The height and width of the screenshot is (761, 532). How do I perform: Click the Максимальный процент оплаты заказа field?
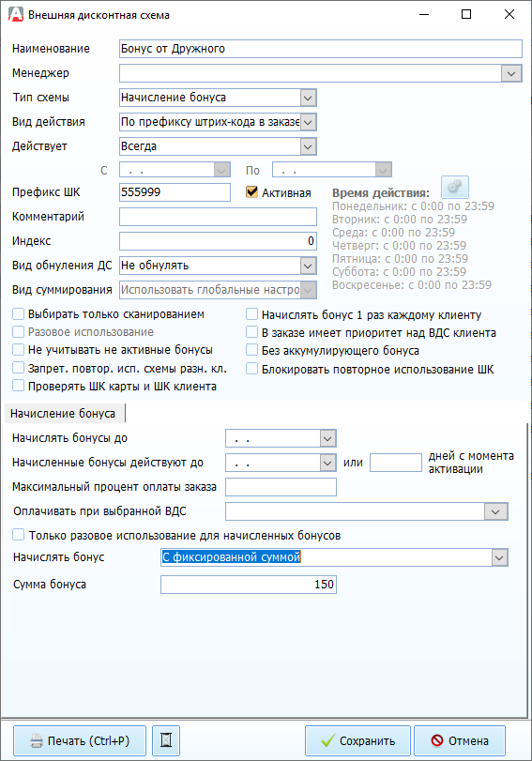pos(281,487)
